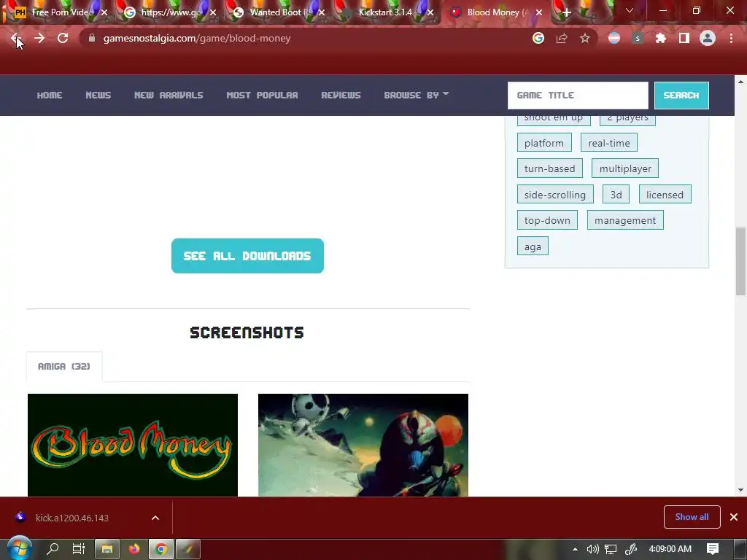Click the scrollbar down arrow
The width and height of the screenshot is (747, 560).
tap(740, 490)
